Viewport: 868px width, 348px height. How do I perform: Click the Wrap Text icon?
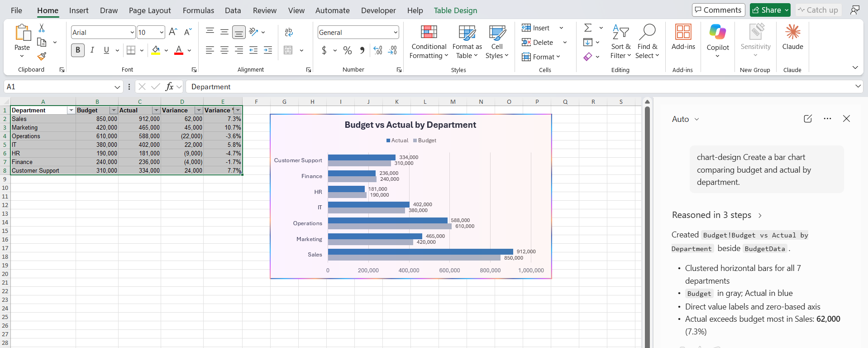[x=289, y=32]
